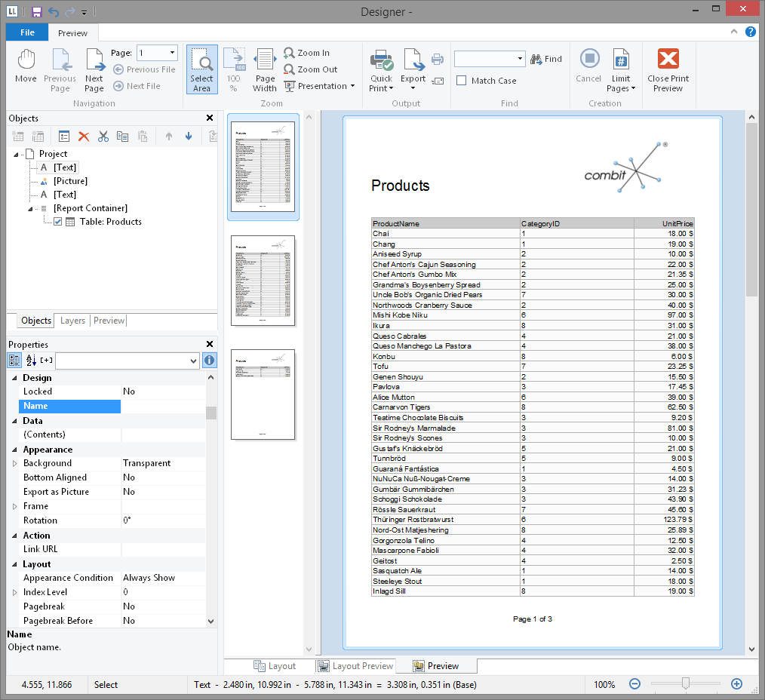The image size is (765, 700).
Task: Click the zoom slider handle
Action: 685,683
